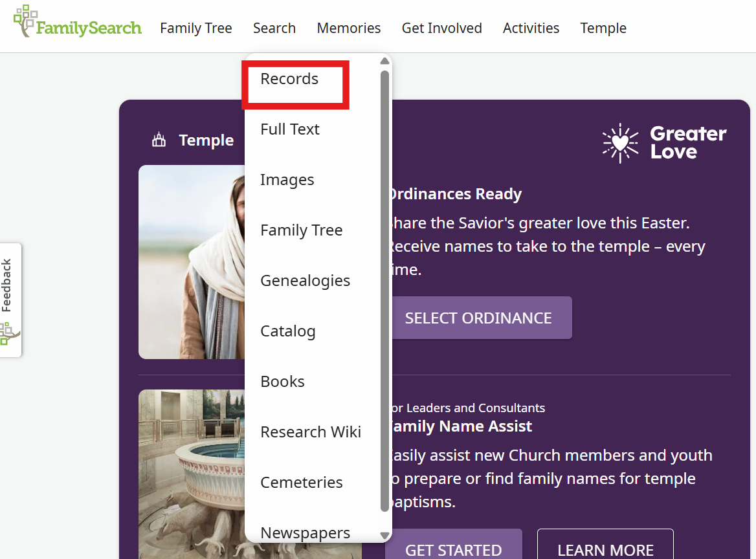The image size is (756, 559).
Task: Click the temple building icon beside Temple heading
Action: (x=159, y=140)
